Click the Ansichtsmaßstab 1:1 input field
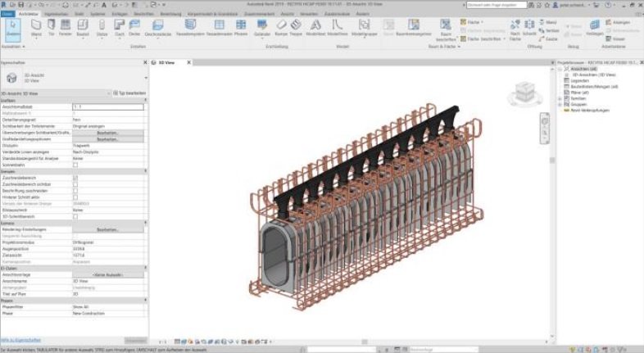Viewport: 644px width, 353px height. click(108, 106)
